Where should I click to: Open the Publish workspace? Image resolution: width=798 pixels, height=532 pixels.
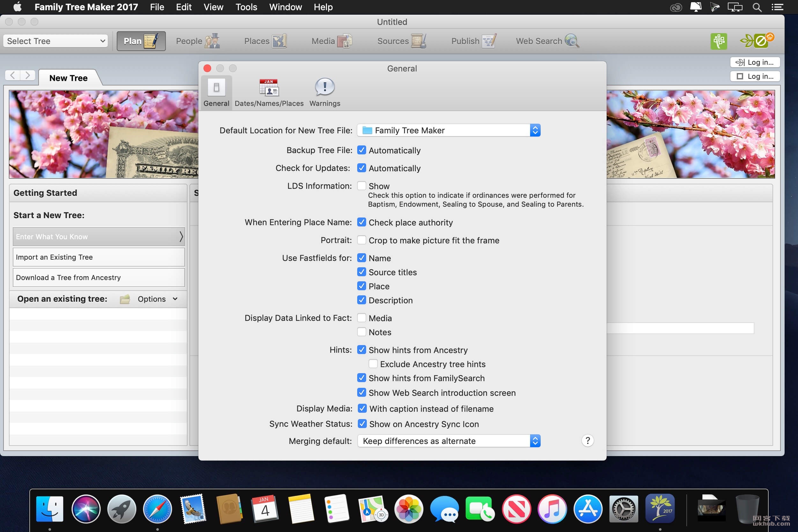tap(474, 41)
